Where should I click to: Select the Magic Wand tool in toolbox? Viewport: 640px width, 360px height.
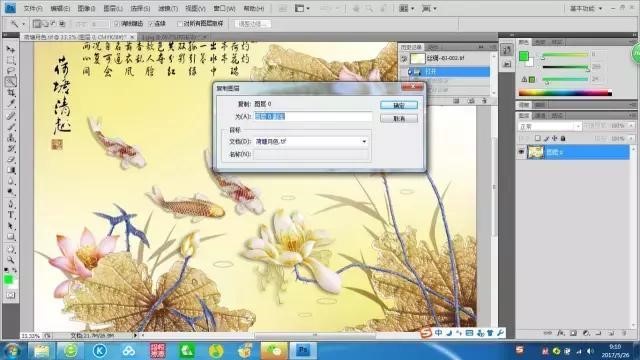(11, 82)
